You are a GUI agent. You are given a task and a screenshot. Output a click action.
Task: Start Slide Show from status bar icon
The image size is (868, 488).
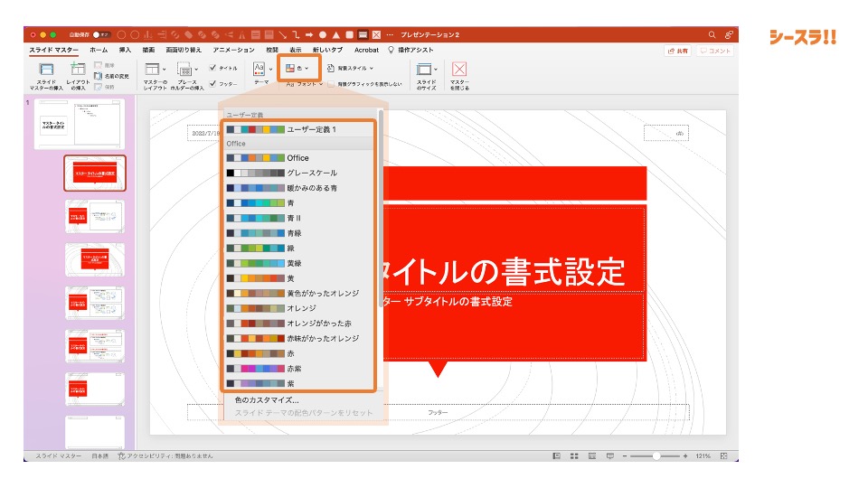click(x=610, y=455)
